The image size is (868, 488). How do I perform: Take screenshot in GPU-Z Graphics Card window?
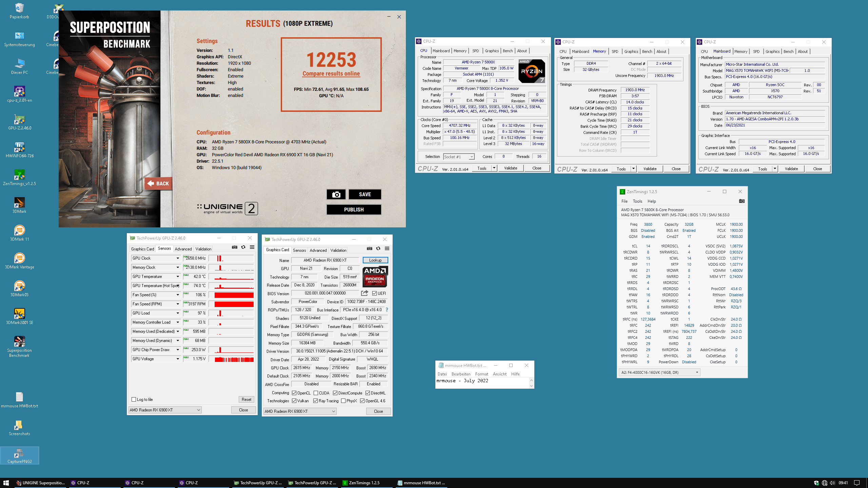[x=369, y=248]
